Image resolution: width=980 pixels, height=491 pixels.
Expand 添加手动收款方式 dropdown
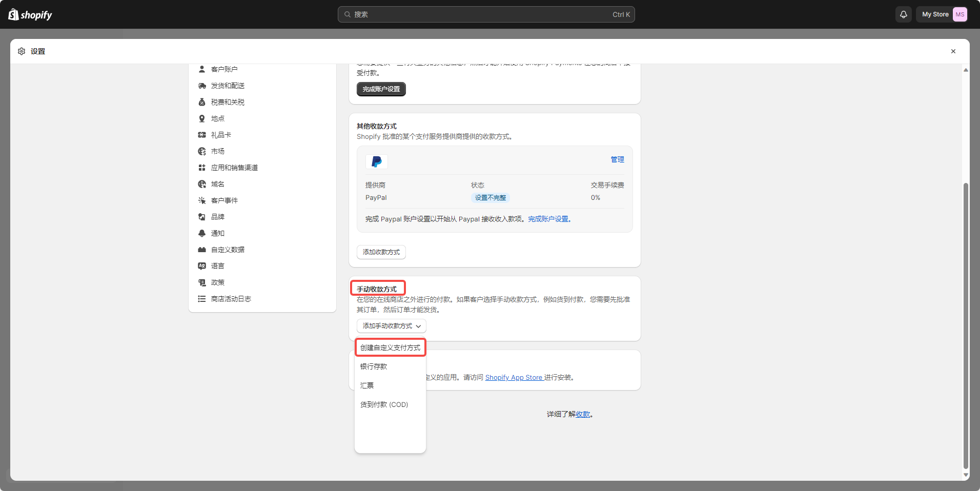[x=392, y=326]
